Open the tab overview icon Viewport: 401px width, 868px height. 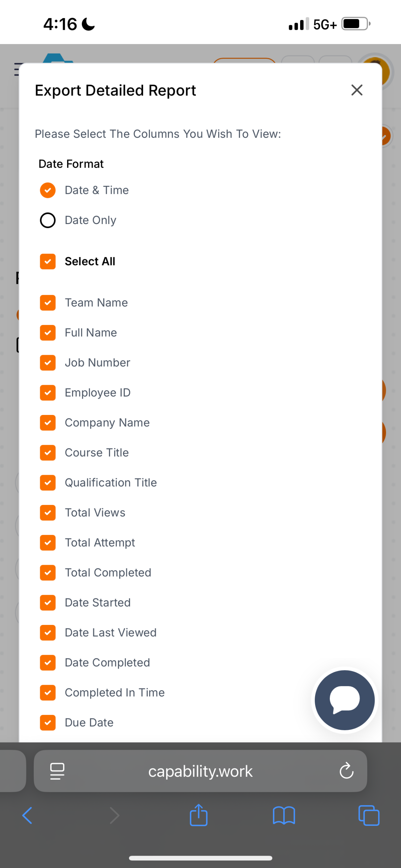point(369,816)
